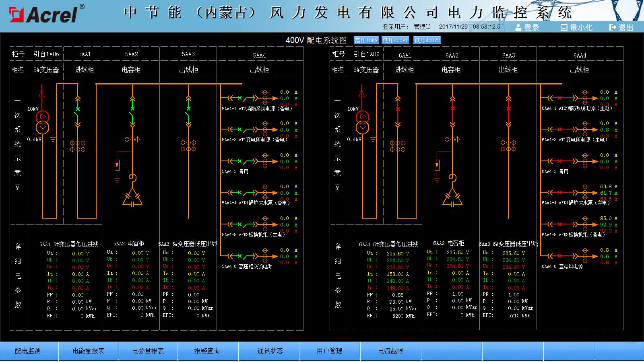Click the 5AA1 5#变压器低压进线 heading
Image resolution: width=644 pixels, height=362 pixels.
pos(69,244)
